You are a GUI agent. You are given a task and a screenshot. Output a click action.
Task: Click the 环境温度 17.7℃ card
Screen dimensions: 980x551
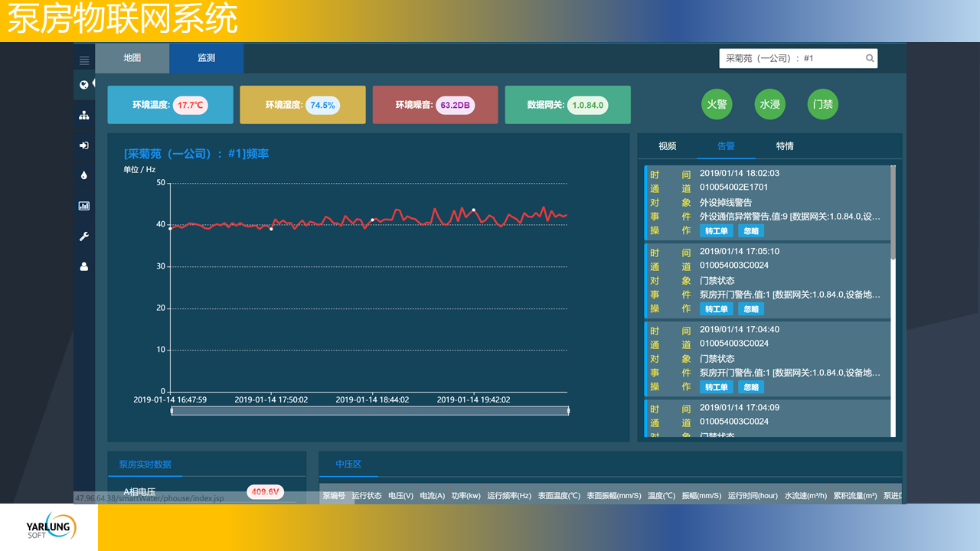coord(170,105)
